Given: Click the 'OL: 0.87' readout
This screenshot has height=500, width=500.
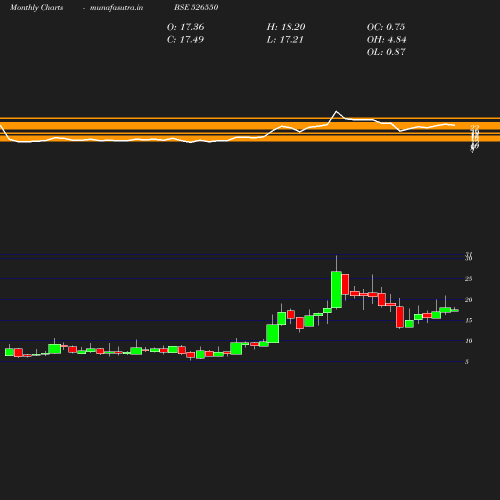Looking at the screenshot, I should click(x=386, y=52).
